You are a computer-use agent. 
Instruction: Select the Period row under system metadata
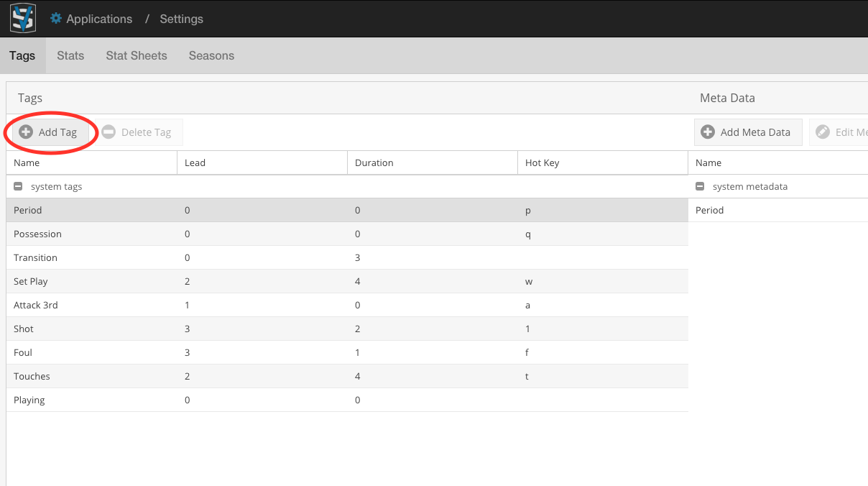point(778,210)
